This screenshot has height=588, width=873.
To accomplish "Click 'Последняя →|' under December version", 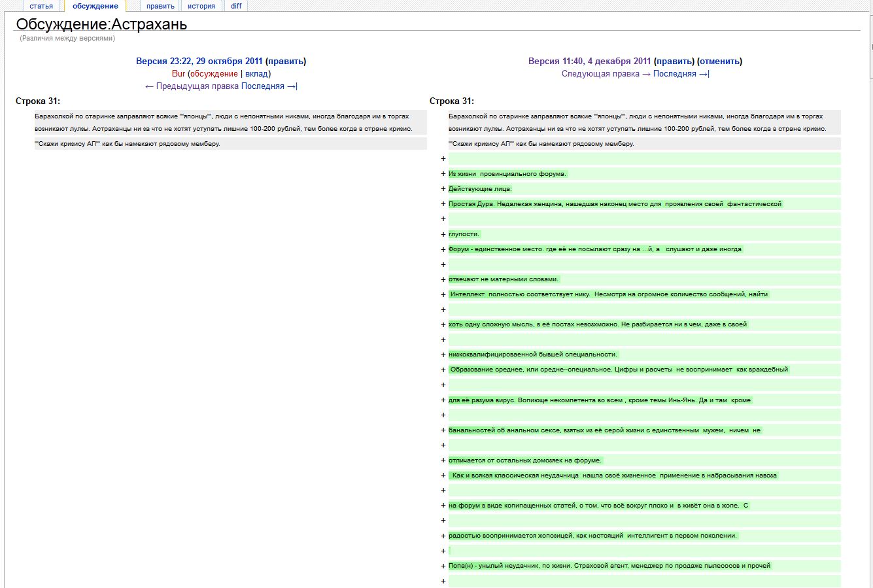I will click(x=681, y=74).
